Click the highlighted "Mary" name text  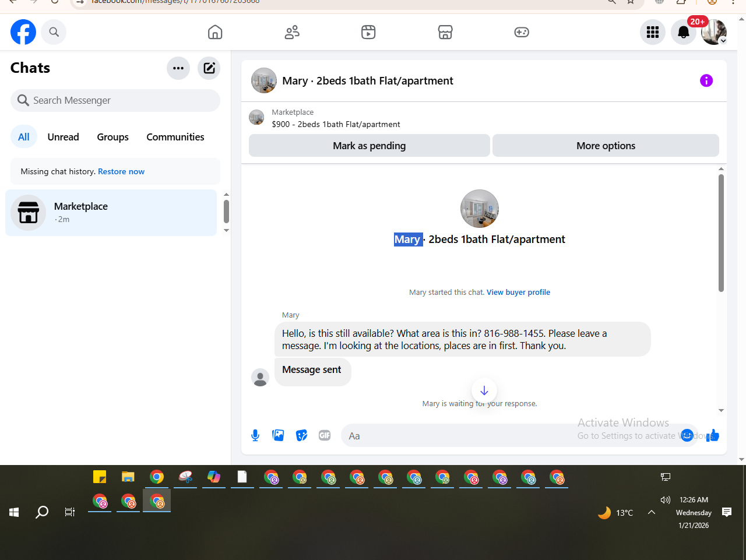[407, 240]
